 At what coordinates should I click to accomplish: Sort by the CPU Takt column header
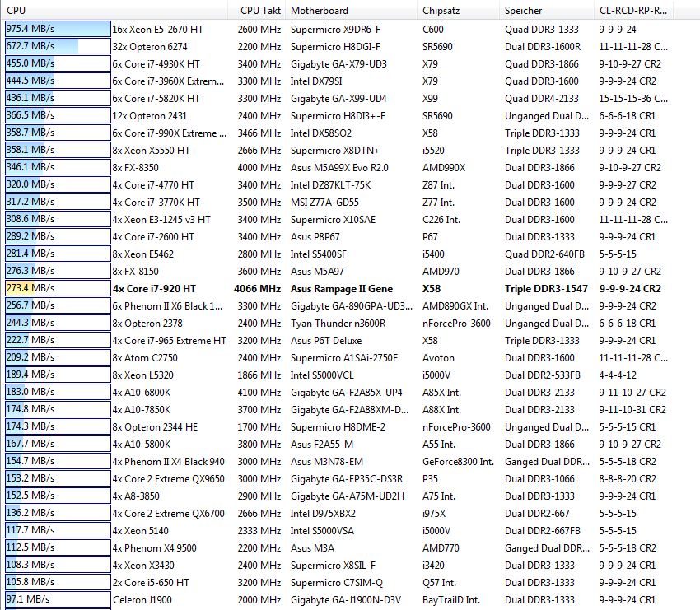click(257, 10)
